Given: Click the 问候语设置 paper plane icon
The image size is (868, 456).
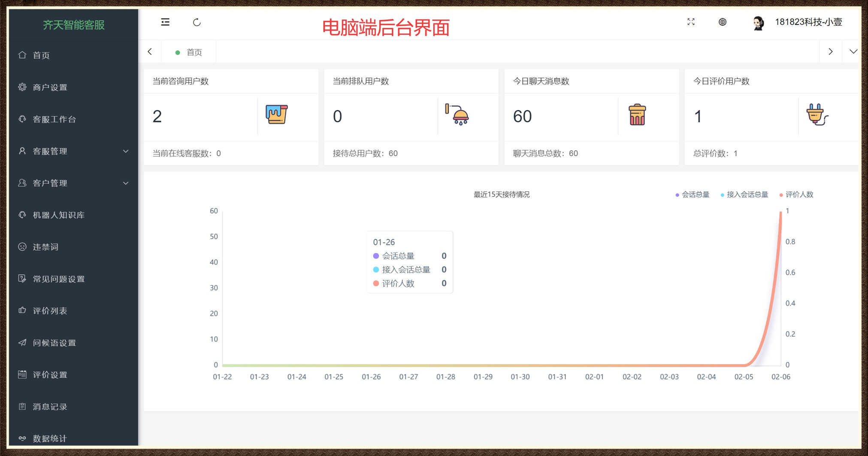Looking at the screenshot, I should point(22,342).
